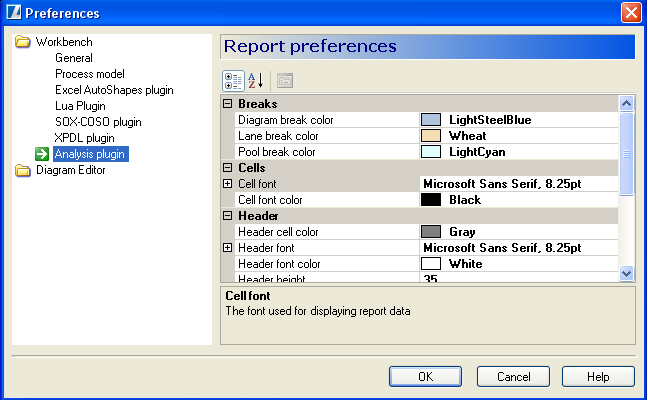Open the Workbench tree node
The image size is (648, 400).
click(x=64, y=42)
